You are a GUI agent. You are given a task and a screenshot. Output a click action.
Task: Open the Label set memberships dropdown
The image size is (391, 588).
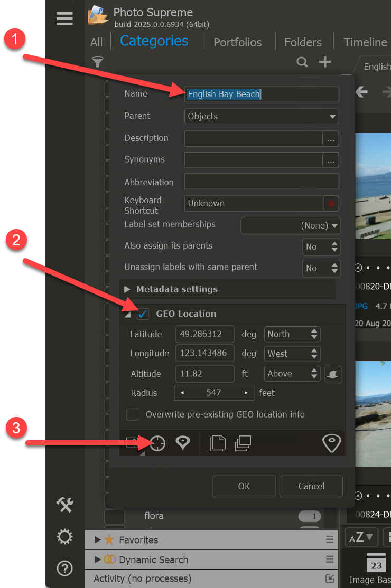coord(291,226)
